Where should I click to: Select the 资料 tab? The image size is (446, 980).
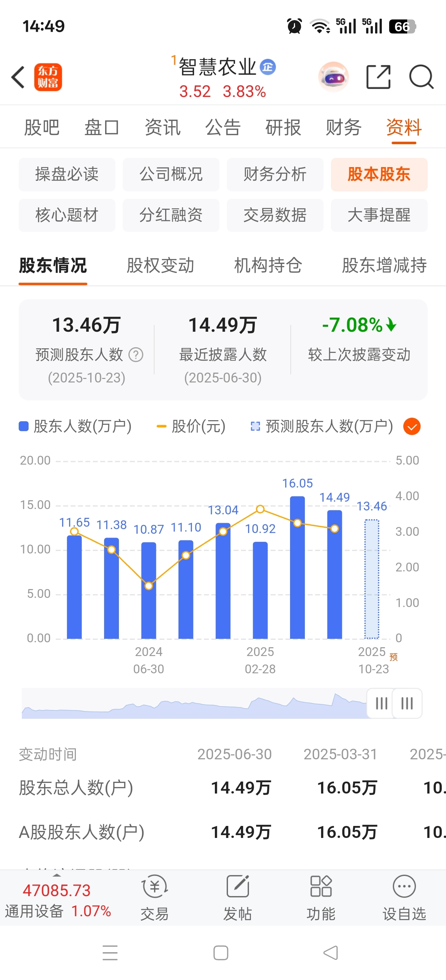(x=404, y=127)
